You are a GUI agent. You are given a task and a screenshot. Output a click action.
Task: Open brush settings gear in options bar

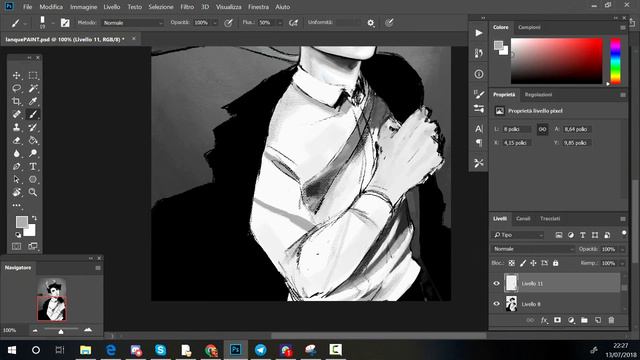(371, 23)
